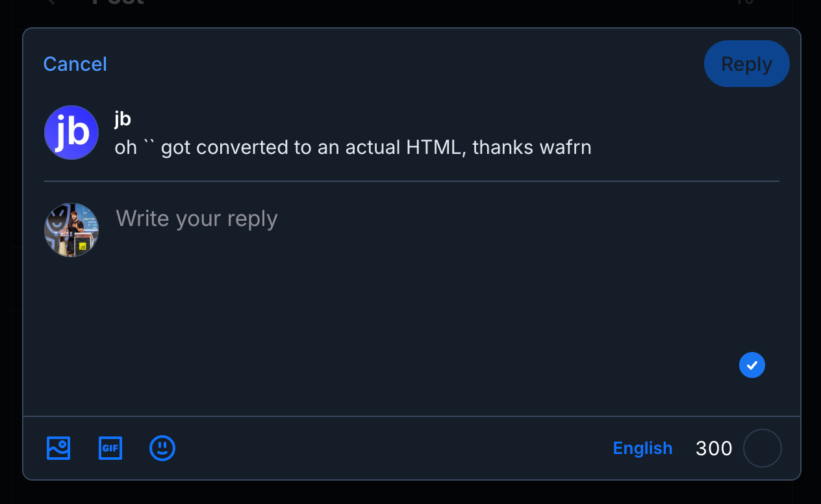The image size is (821, 504).
Task: Open the GIF selector
Action: pos(110,448)
